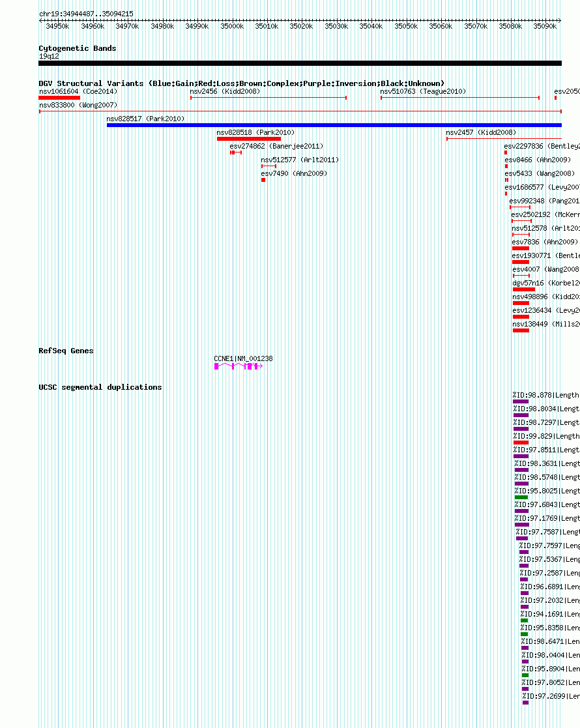Click the 35000k ruler tick label
Screen dimensions: 580x728
click(x=232, y=27)
